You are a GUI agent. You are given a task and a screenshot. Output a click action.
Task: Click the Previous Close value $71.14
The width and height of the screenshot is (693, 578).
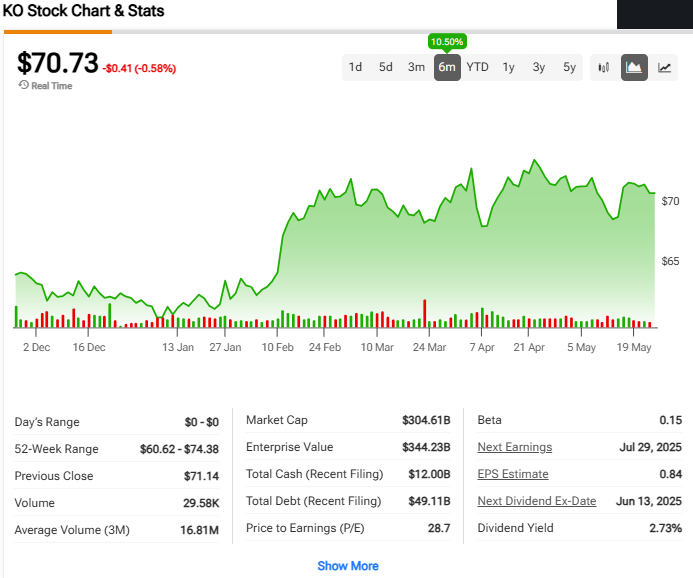[x=202, y=476]
